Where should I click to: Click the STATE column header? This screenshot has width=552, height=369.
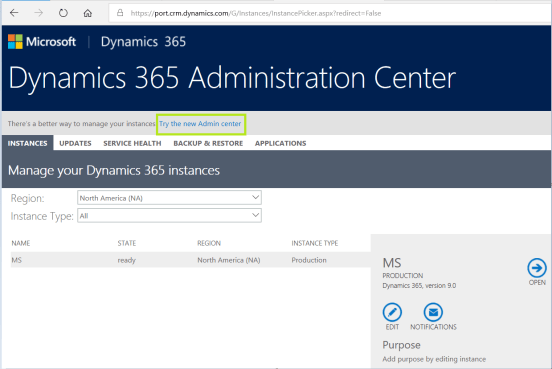[x=127, y=243]
